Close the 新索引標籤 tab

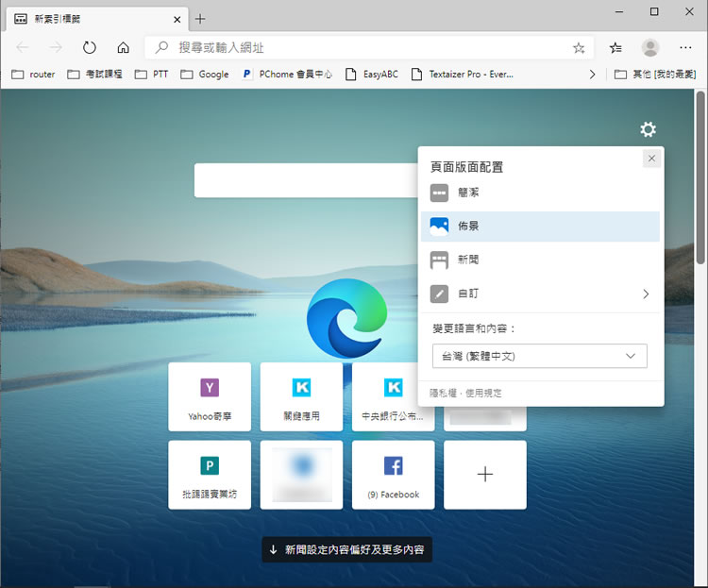177,20
